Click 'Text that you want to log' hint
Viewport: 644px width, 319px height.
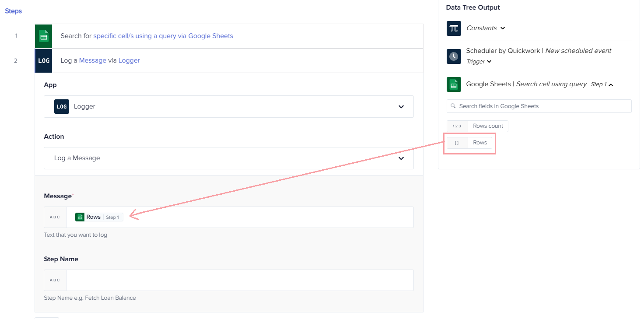click(75, 235)
